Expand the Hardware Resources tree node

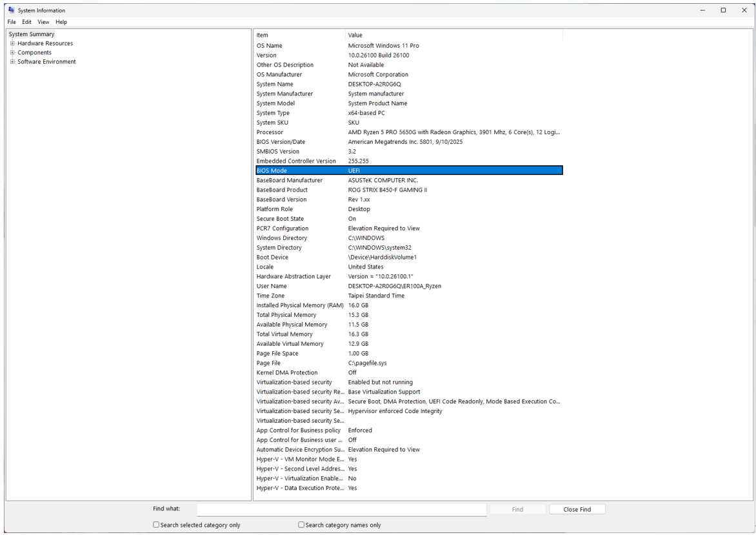(x=12, y=44)
